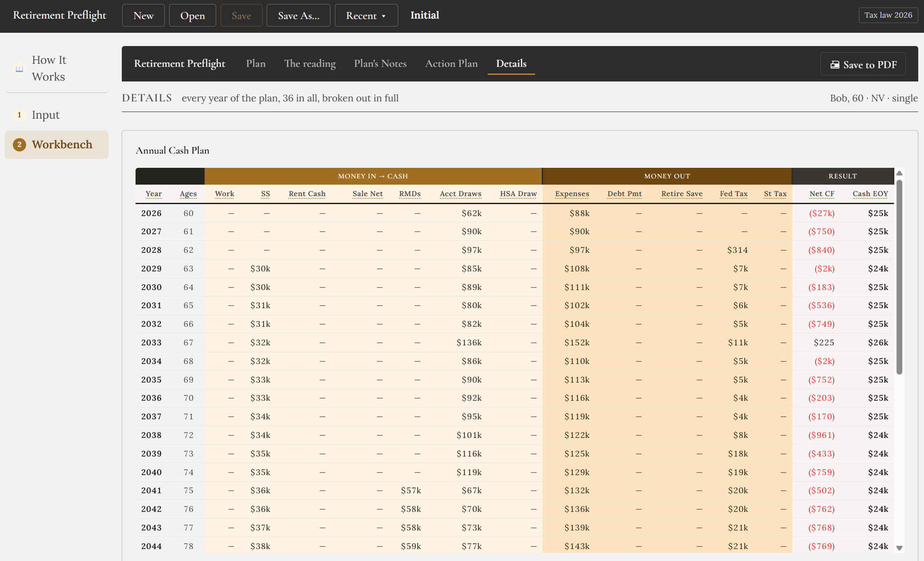Click the SS column header
This screenshot has width=924, height=561.
pyautogui.click(x=266, y=194)
